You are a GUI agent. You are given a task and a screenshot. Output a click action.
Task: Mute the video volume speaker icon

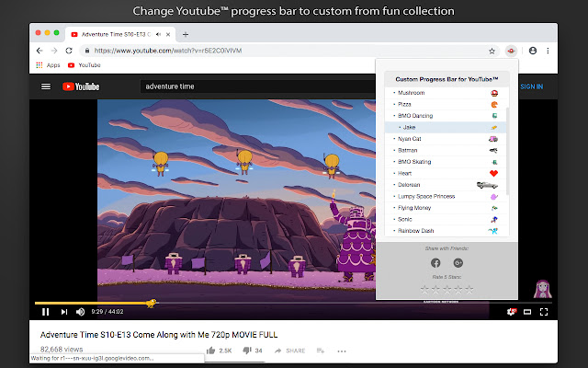coord(80,312)
